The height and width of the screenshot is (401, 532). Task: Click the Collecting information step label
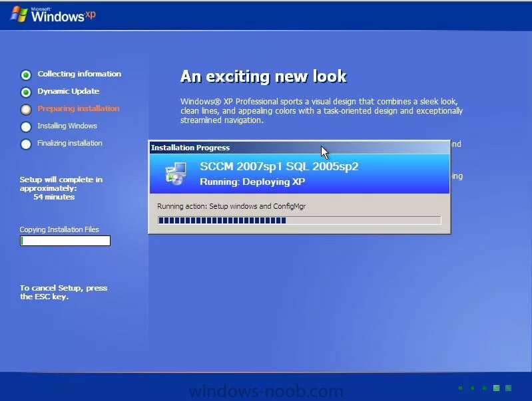(x=79, y=74)
